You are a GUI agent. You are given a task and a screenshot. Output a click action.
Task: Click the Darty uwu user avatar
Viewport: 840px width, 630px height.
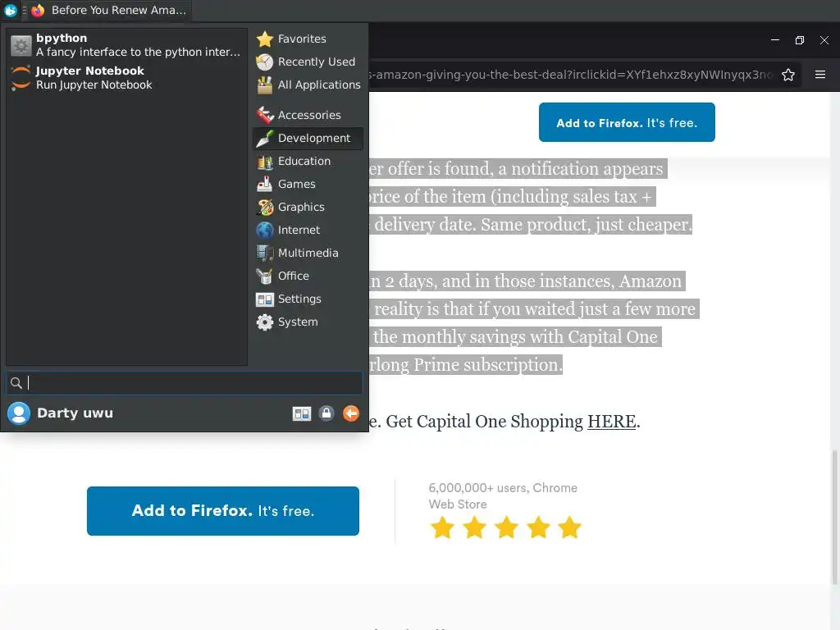coord(19,413)
